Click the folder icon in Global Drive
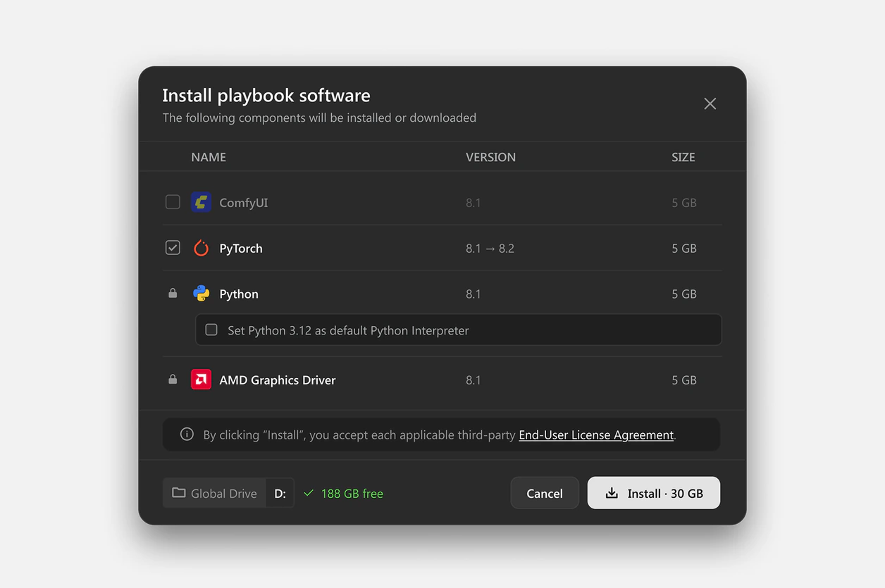Viewport: 885px width, 588px height. coord(179,493)
